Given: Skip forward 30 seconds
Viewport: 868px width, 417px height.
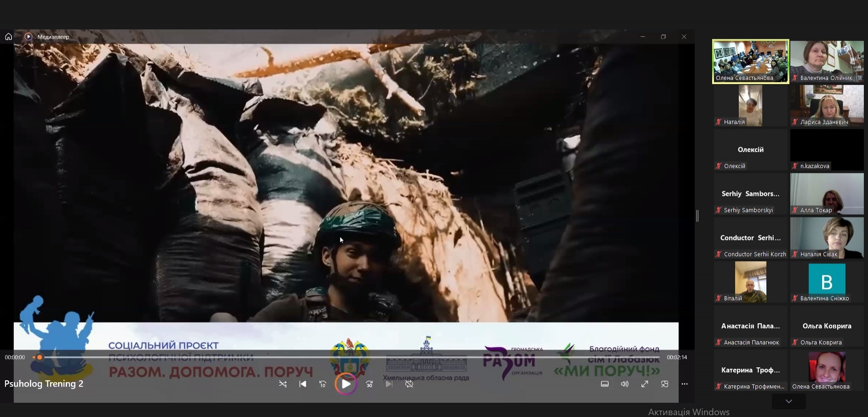Looking at the screenshot, I should click(x=369, y=384).
